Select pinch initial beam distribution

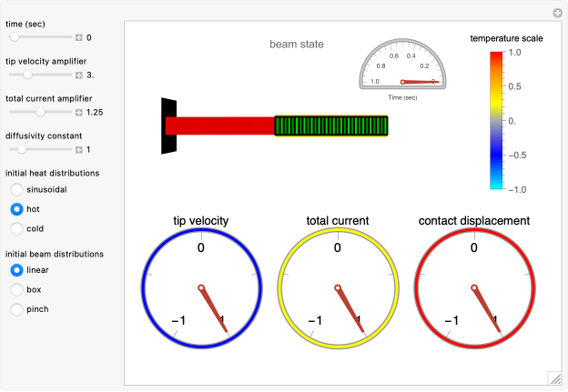(x=16, y=309)
